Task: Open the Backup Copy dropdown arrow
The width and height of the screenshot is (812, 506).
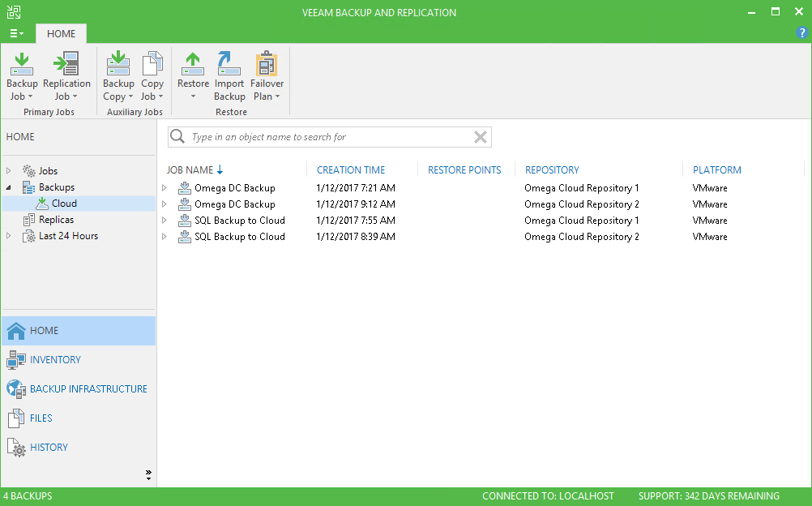Action: [x=130, y=96]
